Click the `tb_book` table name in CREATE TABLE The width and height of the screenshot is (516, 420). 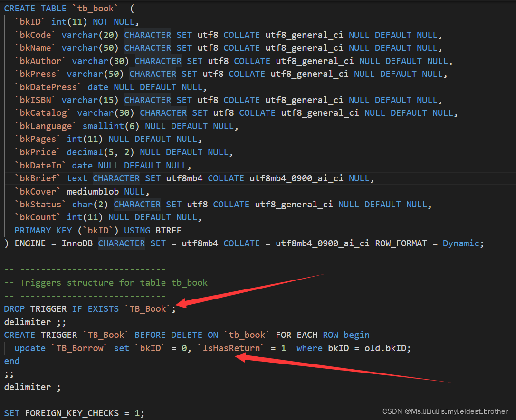click(x=95, y=9)
